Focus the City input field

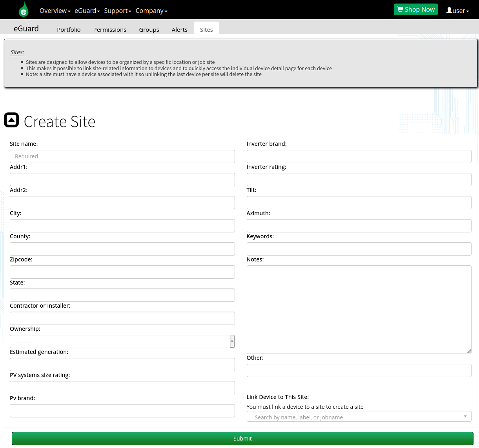click(122, 226)
